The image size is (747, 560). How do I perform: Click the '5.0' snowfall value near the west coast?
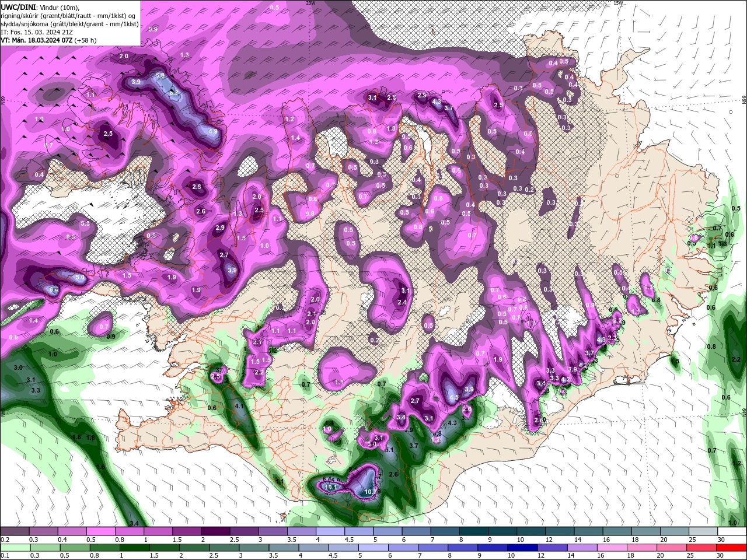point(80,278)
